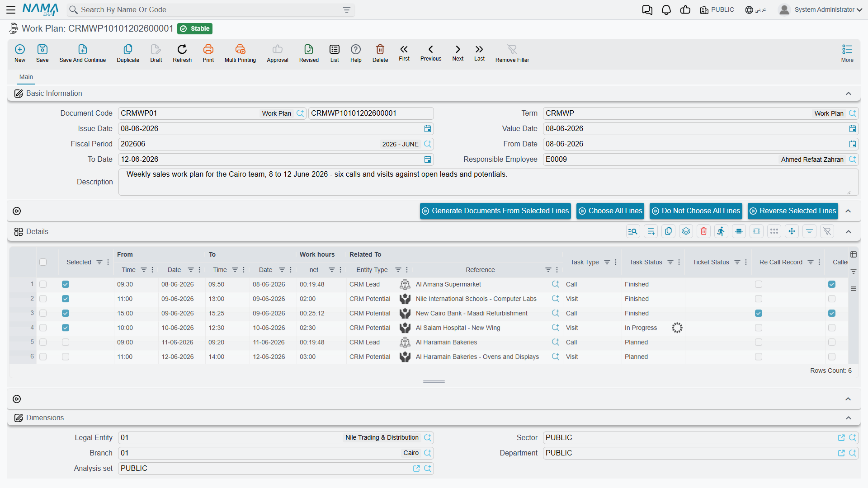Open the notifications bell

666,10
